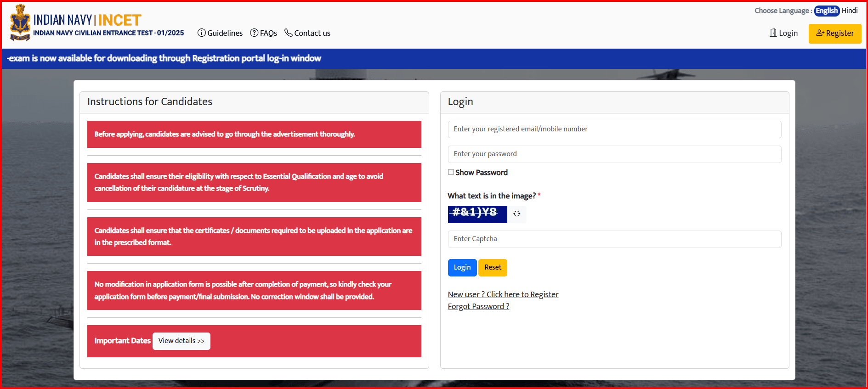Click into the Enter Captcha field
This screenshot has width=868, height=389.
[x=614, y=239]
